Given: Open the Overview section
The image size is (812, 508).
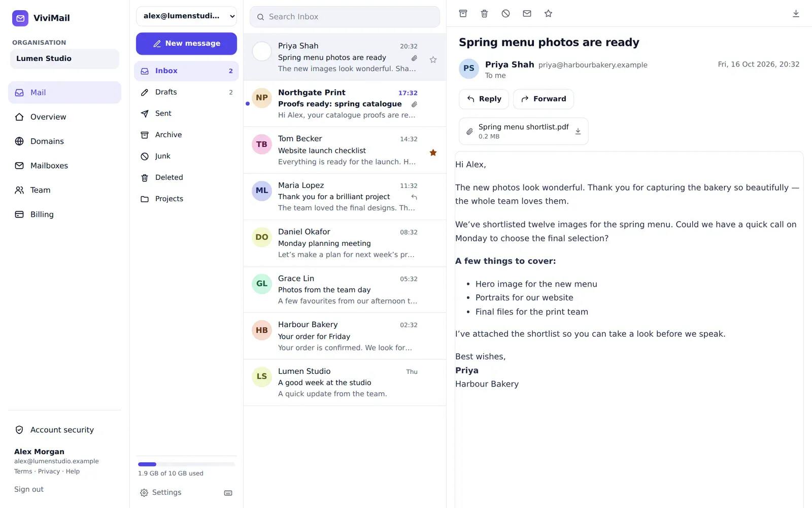Looking at the screenshot, I should [x=64, y=117].
